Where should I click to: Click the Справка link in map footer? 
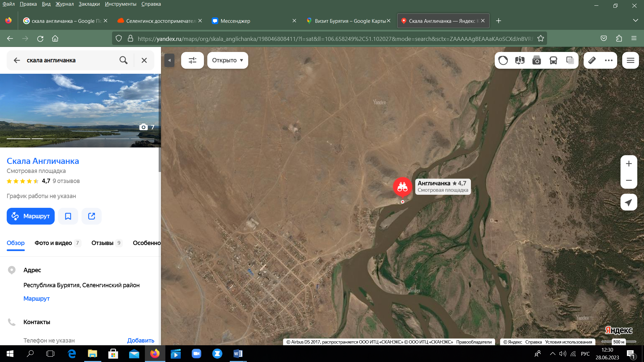click(x=533, y=342)
